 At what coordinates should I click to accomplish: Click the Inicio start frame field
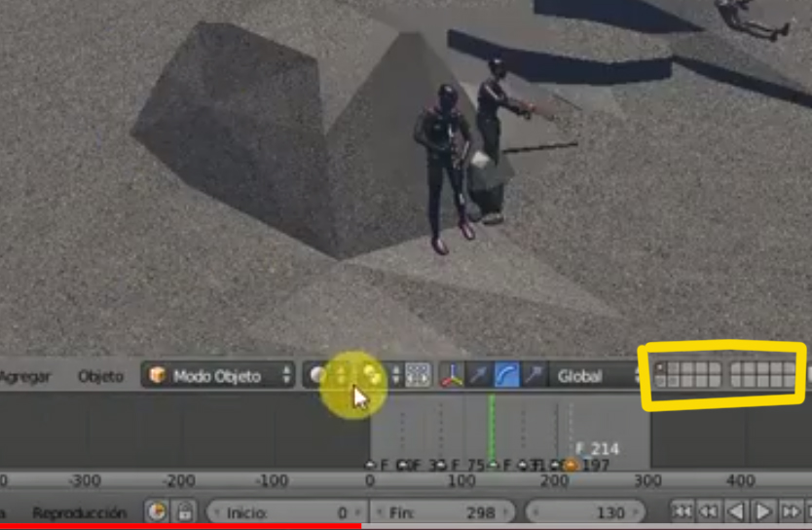coord(287,512)
